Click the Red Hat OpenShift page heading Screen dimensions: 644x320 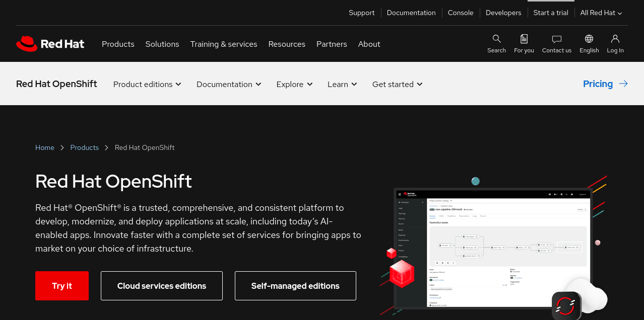click(x=114, y=181)
